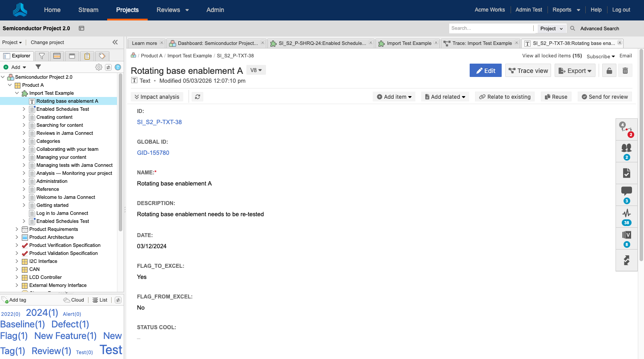Open the Export dropdown
644x359 pixels.
tap(575, 71)
